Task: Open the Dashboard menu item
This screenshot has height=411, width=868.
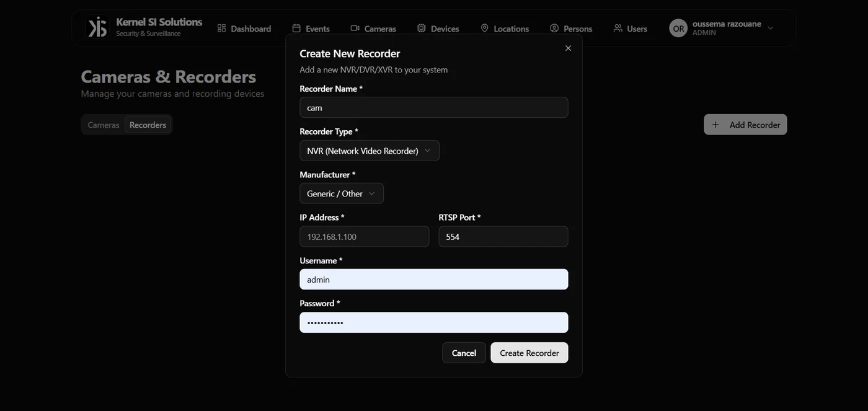Action: pos(244,29)
